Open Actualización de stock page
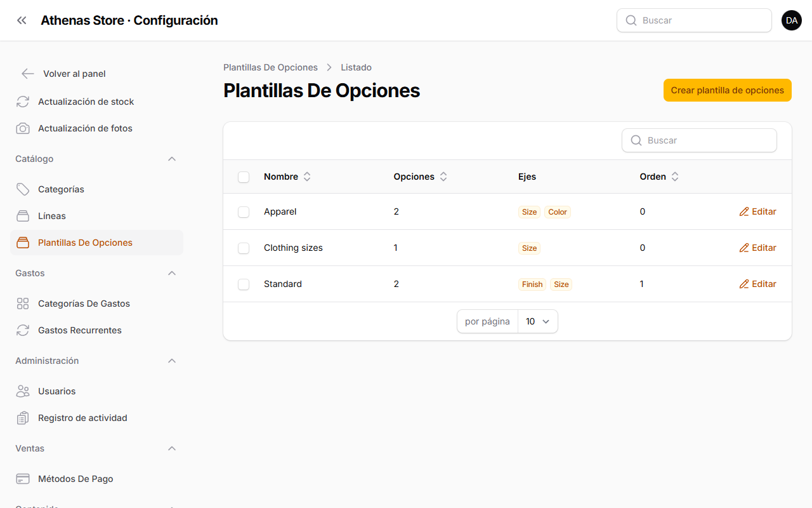The image size is (812, 508). click(96, 102)
